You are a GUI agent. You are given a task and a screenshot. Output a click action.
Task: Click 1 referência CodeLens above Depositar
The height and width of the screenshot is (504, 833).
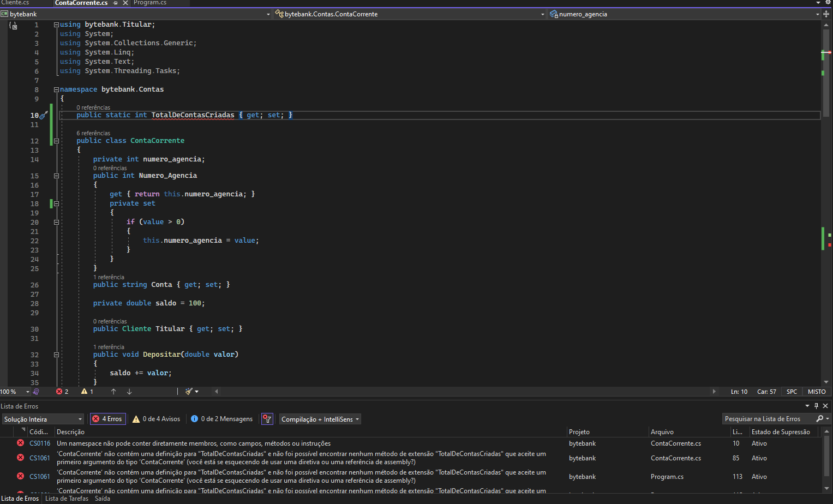(x=109, y=347)
